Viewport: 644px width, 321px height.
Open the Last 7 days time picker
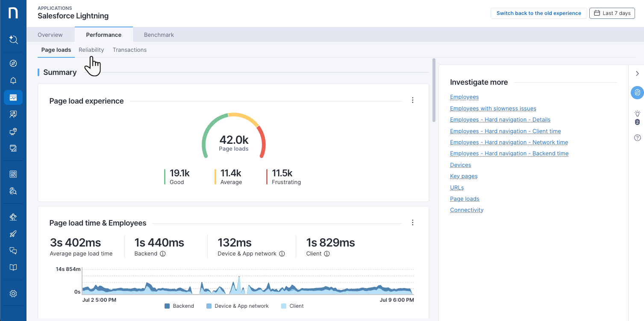[x=612, y=13]
